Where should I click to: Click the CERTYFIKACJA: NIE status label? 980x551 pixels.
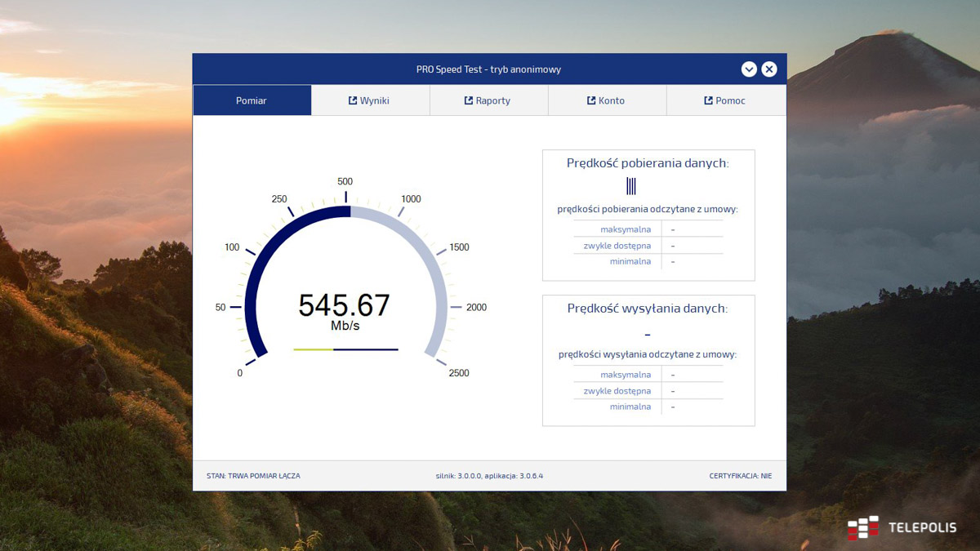(740, 475)
